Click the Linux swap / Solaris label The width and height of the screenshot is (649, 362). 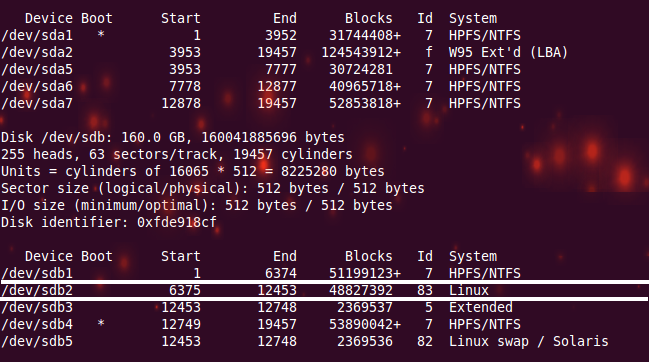(x=529, y=341)
